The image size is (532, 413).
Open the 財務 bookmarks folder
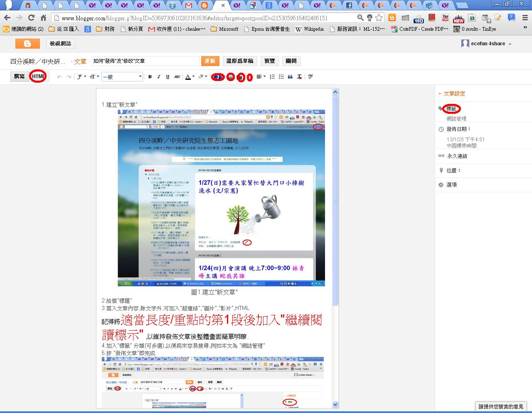point(105,29)
